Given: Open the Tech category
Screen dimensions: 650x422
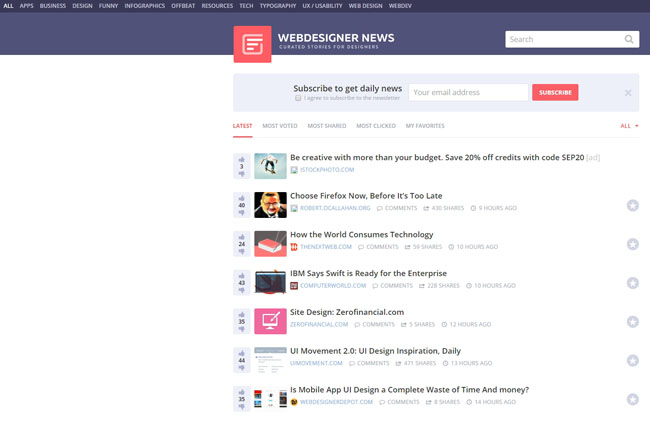Looking at the screenshot, I should coord(246,6).
